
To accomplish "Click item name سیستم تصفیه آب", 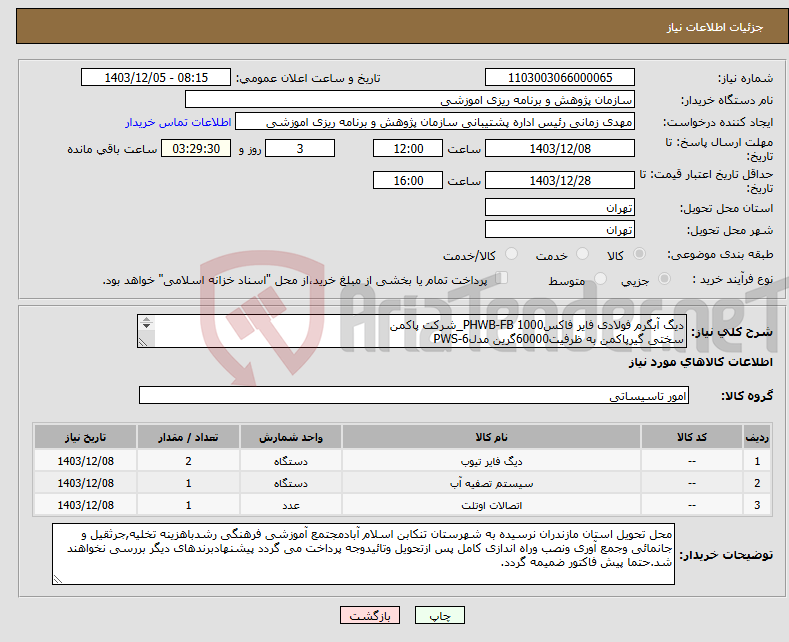I will tap(492, 484).
